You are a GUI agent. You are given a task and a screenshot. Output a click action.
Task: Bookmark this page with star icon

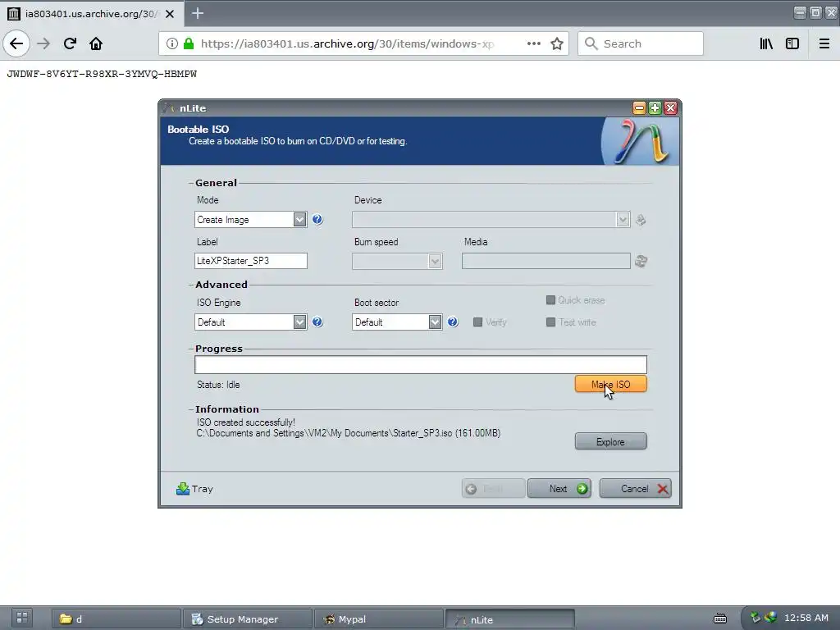tap(557, 43)
